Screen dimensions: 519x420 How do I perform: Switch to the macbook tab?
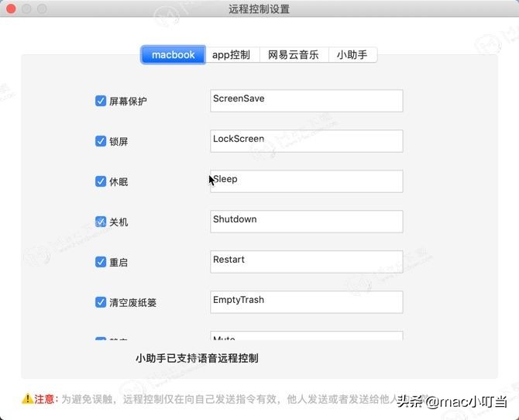173,55
